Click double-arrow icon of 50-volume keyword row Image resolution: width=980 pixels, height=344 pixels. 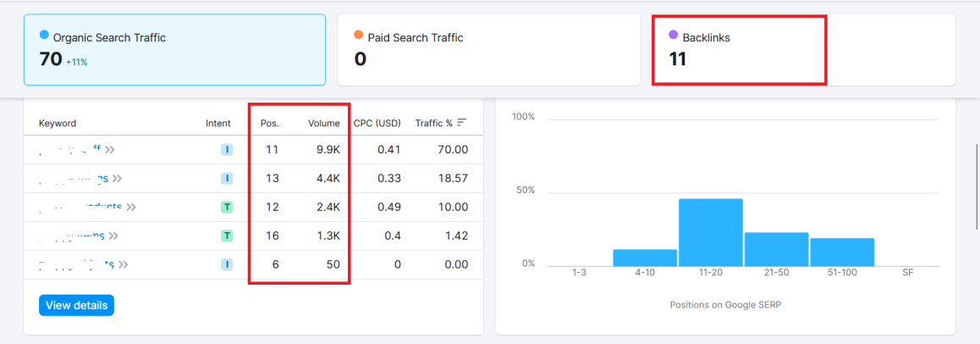(123, 264)
